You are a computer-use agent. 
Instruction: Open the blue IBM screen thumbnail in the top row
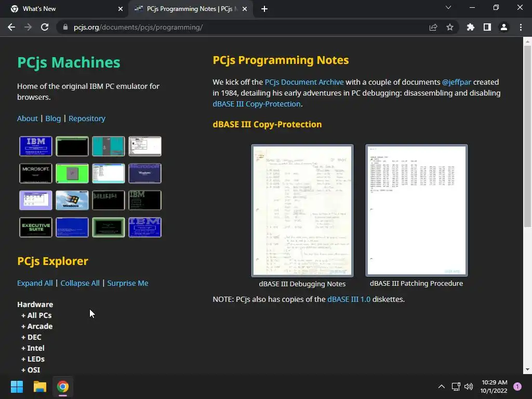pyautogui.click(x=36, y=146)
